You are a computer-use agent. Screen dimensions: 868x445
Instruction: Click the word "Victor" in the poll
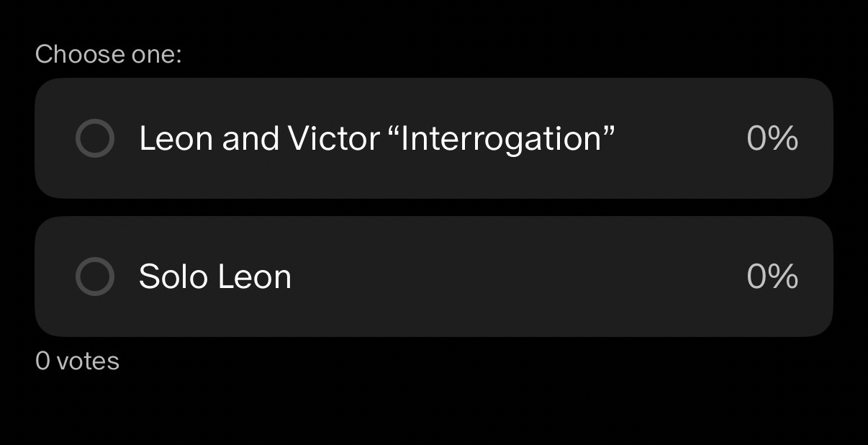pos(333,138)
